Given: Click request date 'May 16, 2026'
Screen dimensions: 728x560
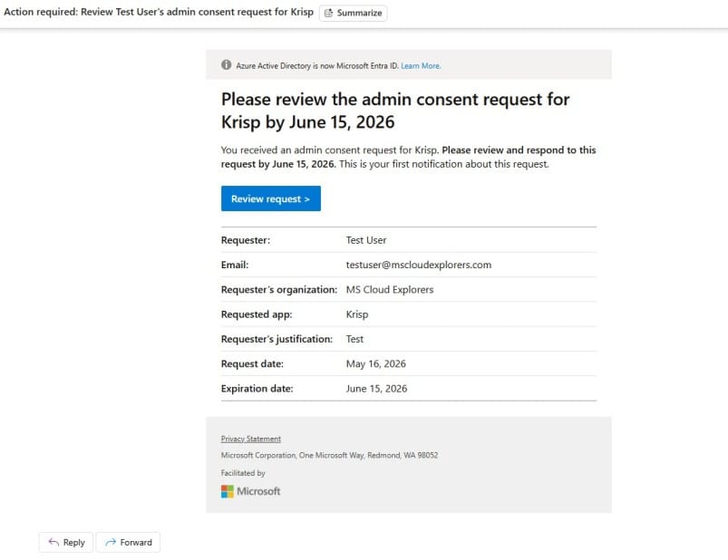Looking at the screenshot, I should pos(375,363).
